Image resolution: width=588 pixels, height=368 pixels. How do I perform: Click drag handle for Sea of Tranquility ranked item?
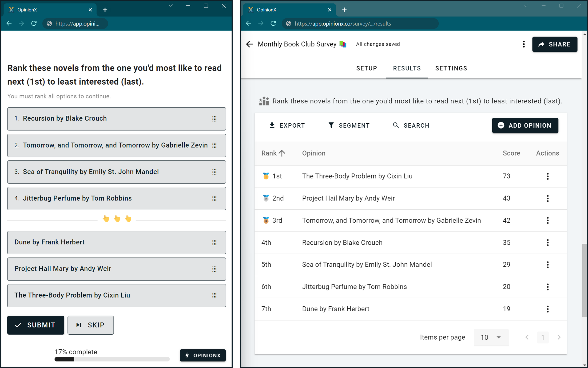[214, 172]
